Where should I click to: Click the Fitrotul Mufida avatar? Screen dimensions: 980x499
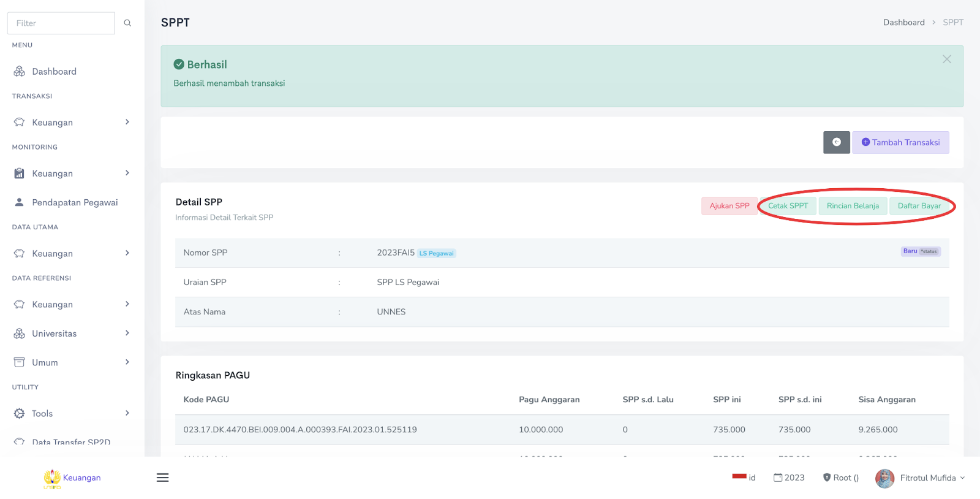pos(885,478)
